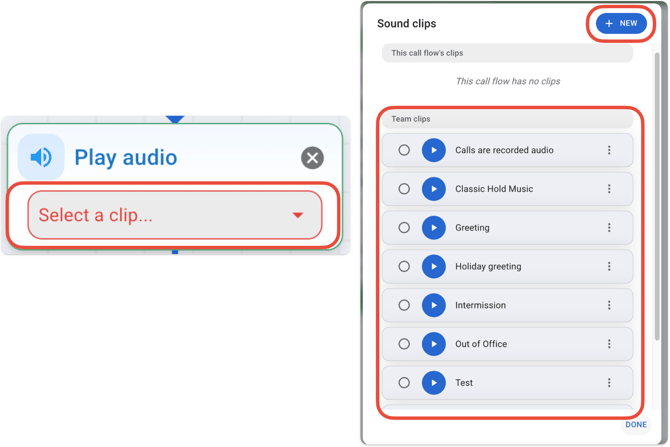Open more options for Test clip
This screenshot has width=670, height=447.
tap(609, 383)
